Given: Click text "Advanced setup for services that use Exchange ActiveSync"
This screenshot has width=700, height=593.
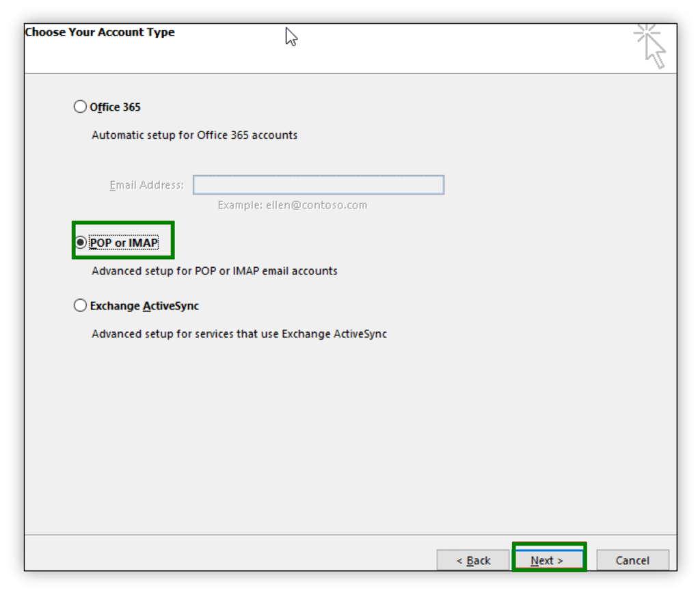Looking at the screenshot, I should click(239, 334).
